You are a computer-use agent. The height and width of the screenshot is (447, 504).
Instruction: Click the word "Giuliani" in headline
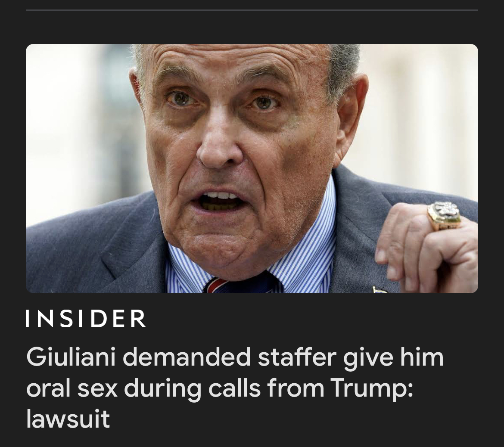click(71, 357)
